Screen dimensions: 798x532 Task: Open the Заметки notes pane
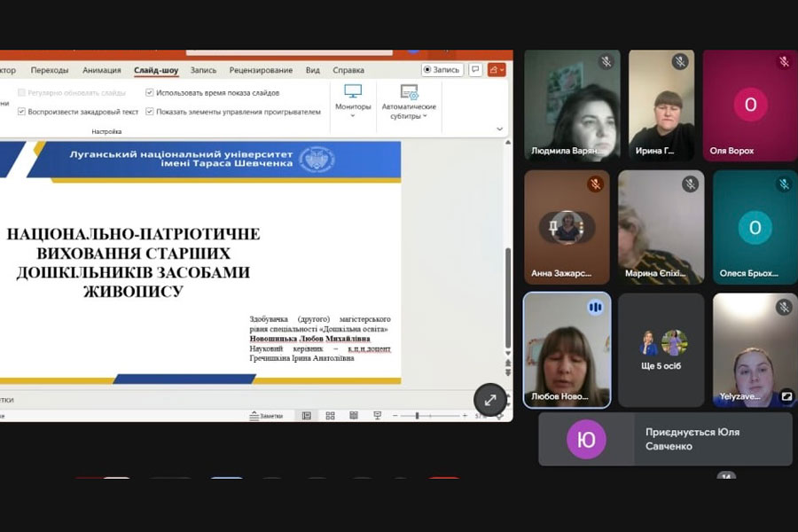266,415
